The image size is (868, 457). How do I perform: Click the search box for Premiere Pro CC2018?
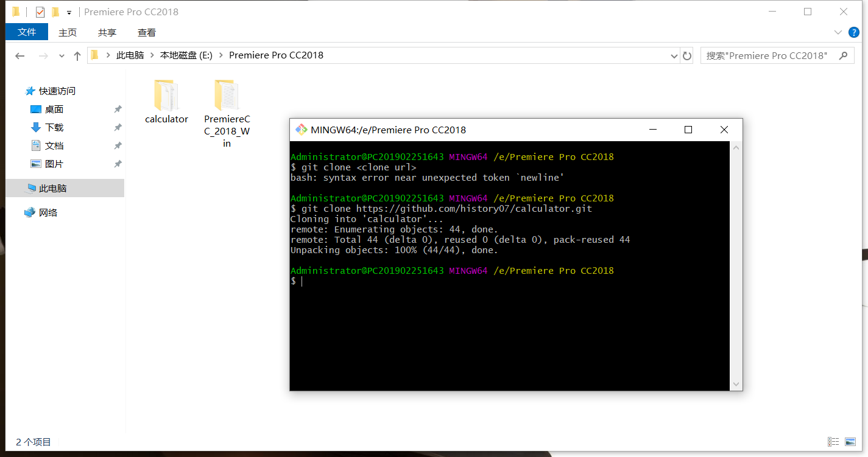click(x=777, y=55)
